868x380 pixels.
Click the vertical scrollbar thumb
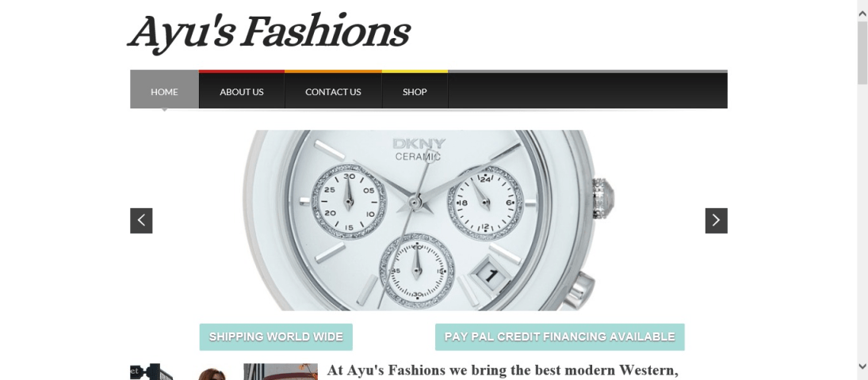click(x=862, y=52)
